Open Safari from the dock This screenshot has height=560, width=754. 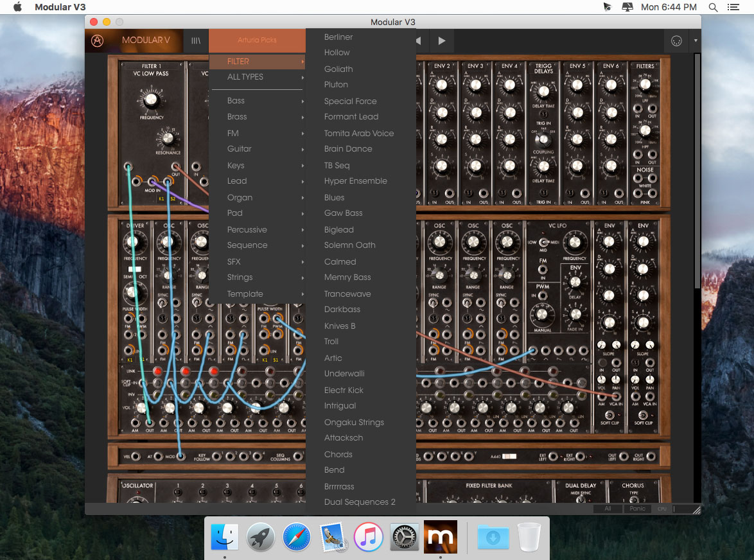coord(296,537)
